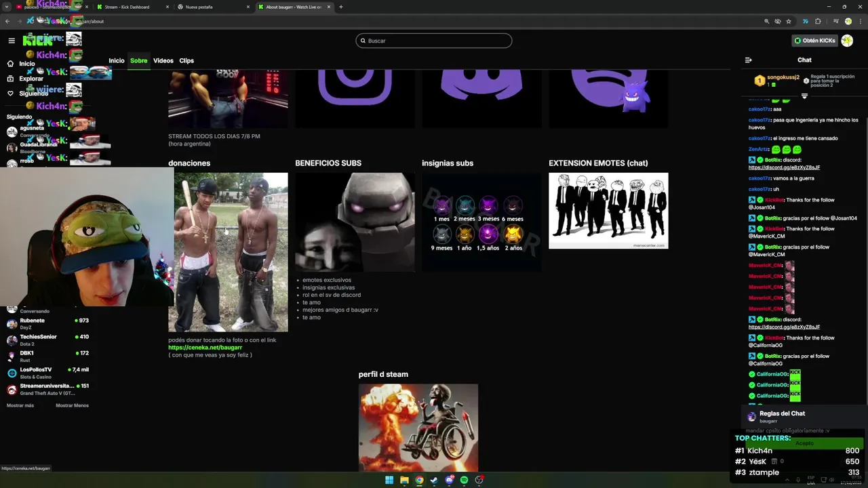The height and width of the screenshot is (488, 868).
Task: Open the Kick hamburger menu
Action: pos(12,41)
